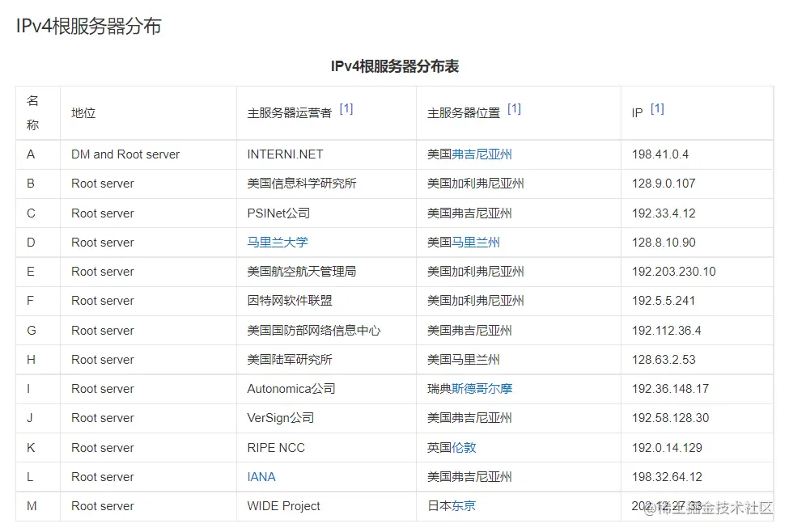789x532 pixels.
Task: Click the name cell G
Action: tap(38, 331)
